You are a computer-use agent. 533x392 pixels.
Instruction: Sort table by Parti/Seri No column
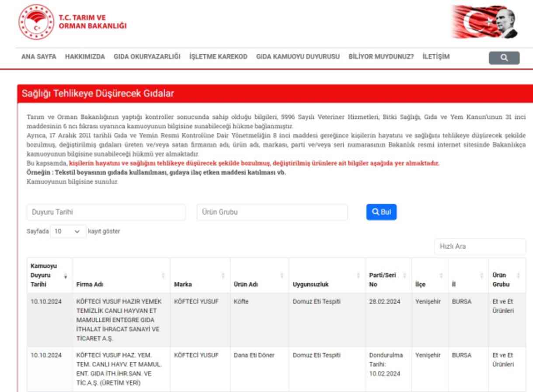388,275
